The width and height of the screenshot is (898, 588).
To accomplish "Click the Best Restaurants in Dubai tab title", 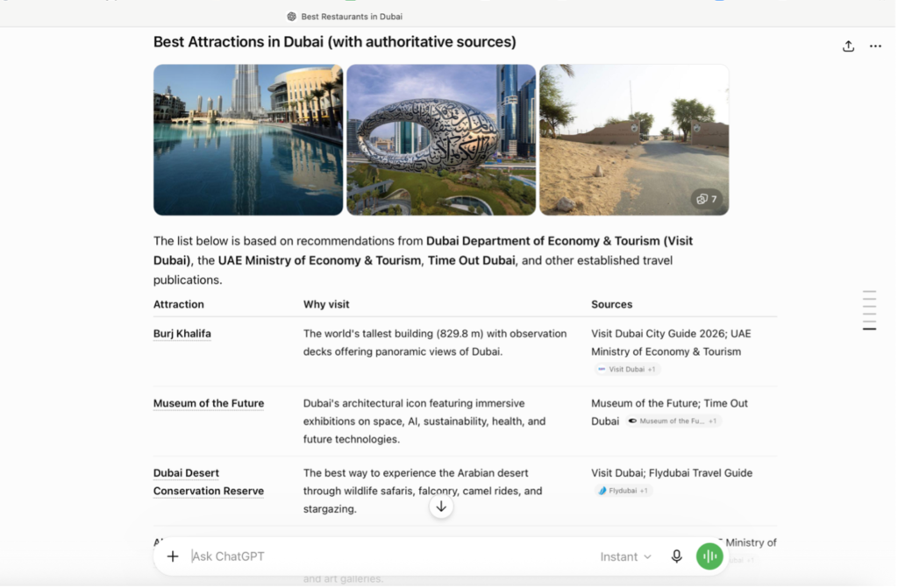I will pos(353,17).
